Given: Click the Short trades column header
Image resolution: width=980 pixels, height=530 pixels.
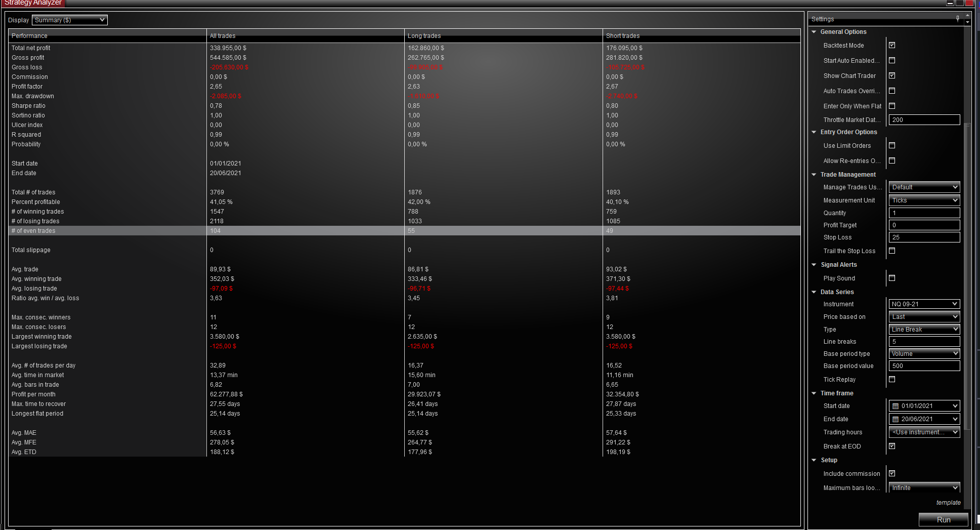Looking at the screenshot, I should click(702, 36).
